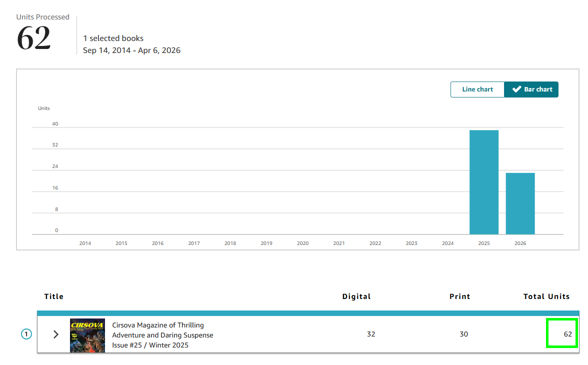Viewport: 588px width, 365px height.
Task: Click the 2026 x-axis label
Action: (x=520, y=243)
